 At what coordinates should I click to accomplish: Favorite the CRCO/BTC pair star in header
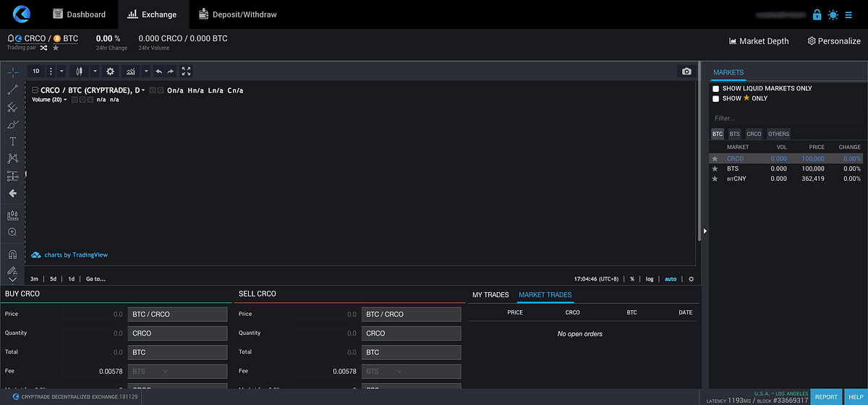(56, 48)
